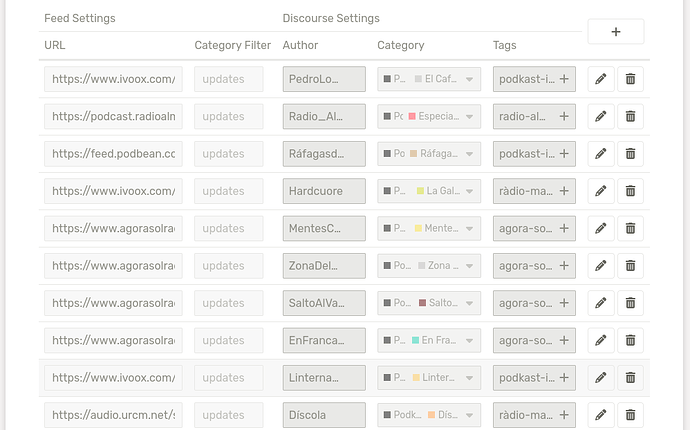690x430 pixels.
Task: Add a tag in Díscola row tags field
Action: coord(564,415)
